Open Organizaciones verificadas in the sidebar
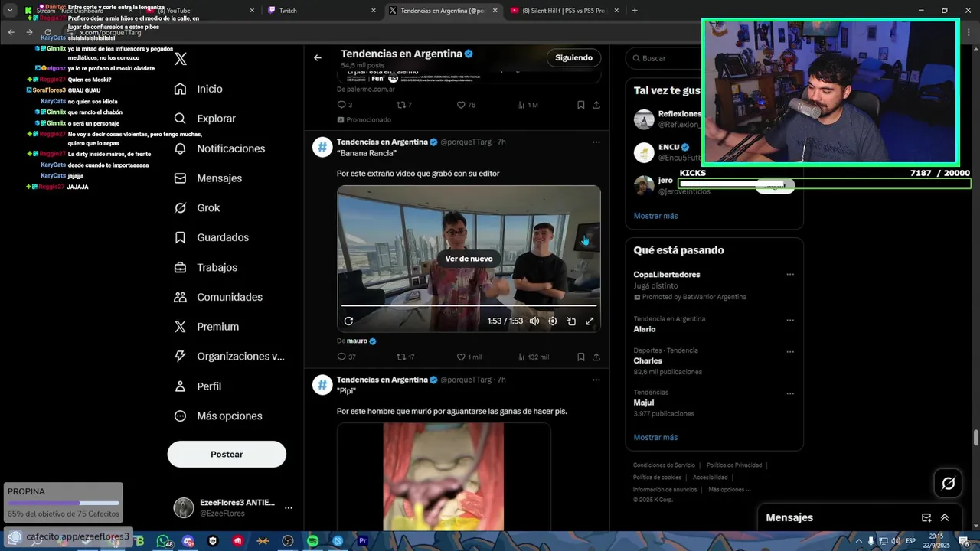The image size is (980, 551). 229,357
